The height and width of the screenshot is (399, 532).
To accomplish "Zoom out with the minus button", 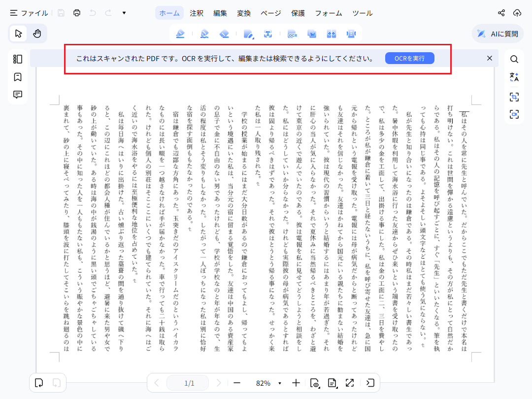I will pyautogui.click(x=237, y=383).
